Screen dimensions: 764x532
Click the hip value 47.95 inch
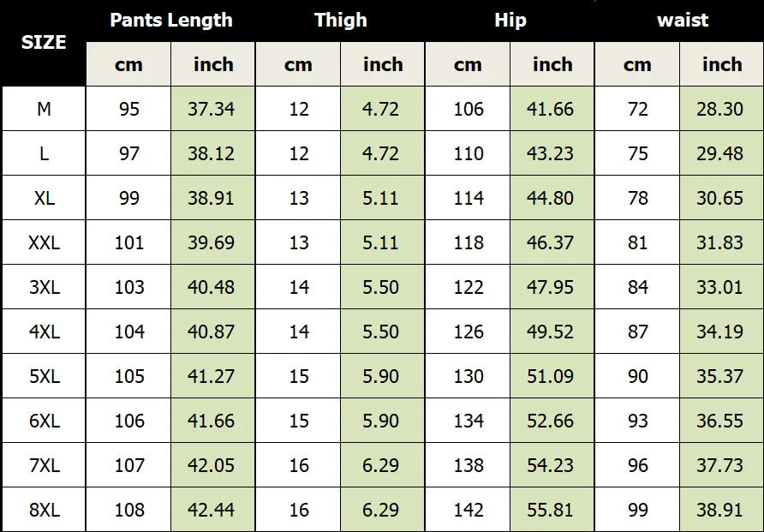pyautogui.click(x=551, y=287)
